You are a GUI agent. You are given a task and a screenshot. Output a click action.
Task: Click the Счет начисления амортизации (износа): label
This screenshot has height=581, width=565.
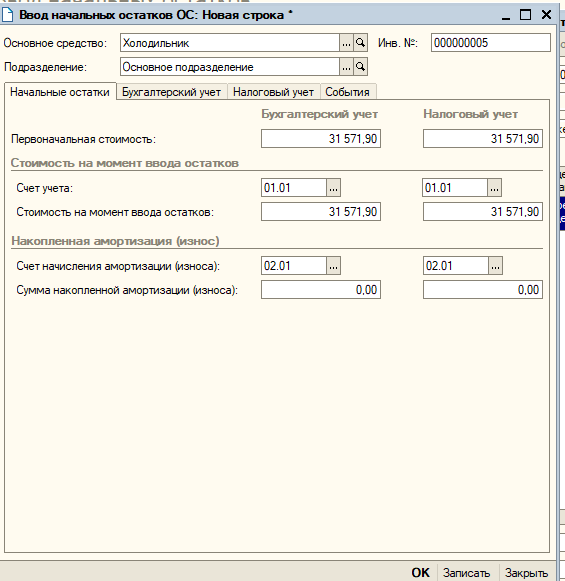pos(118,266)
